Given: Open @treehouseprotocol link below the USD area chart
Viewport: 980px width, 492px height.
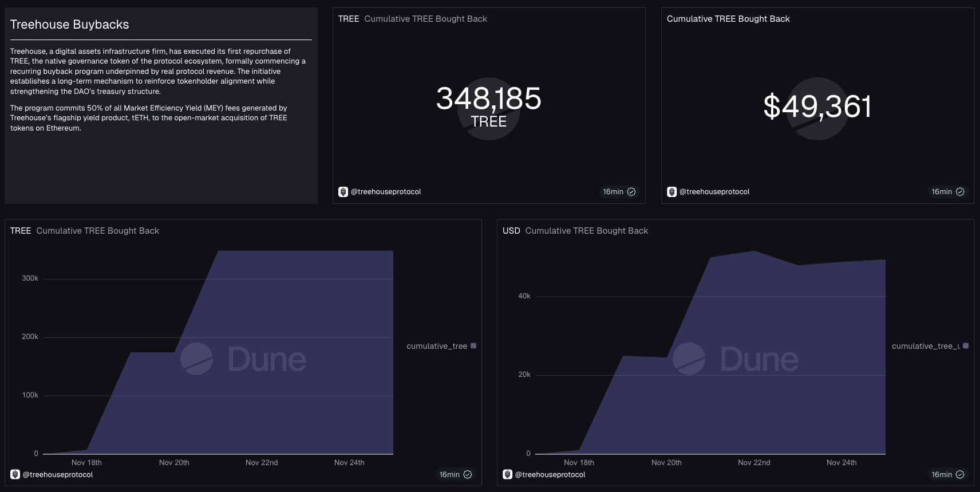Looking at the screenshot, I should pyautogui.click(x=550, y=474).
